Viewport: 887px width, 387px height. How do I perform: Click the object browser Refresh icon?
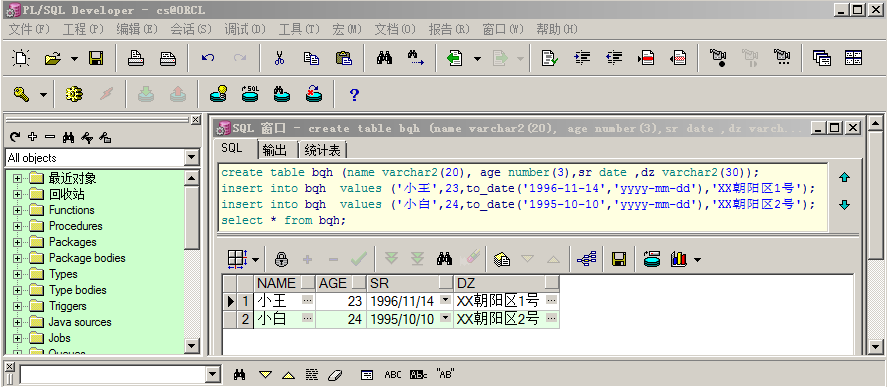click(x=15, y=136)
